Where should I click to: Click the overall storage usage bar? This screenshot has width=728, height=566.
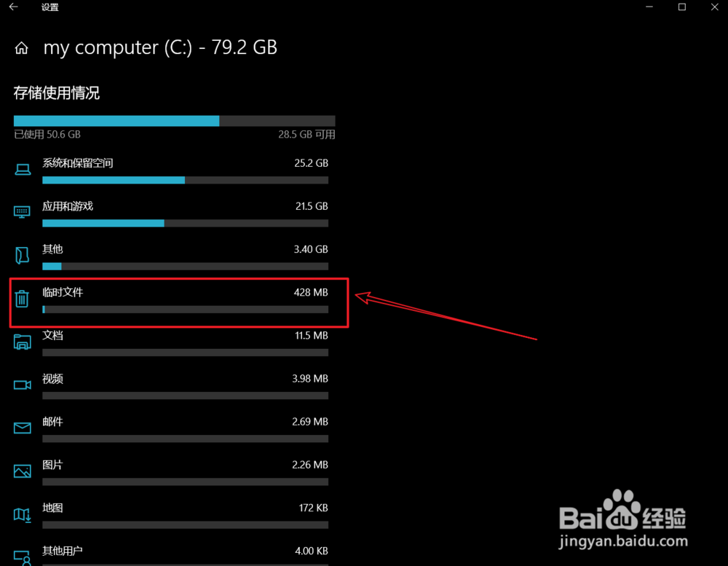click(174, 121)
